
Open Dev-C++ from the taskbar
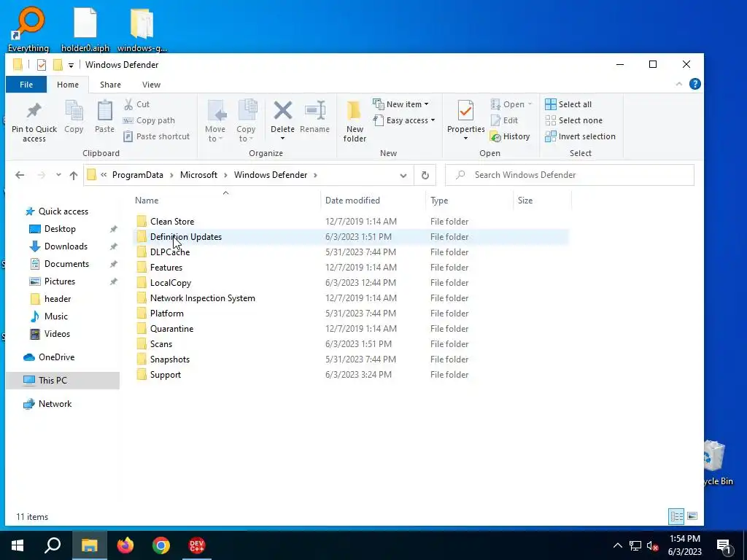197,545
